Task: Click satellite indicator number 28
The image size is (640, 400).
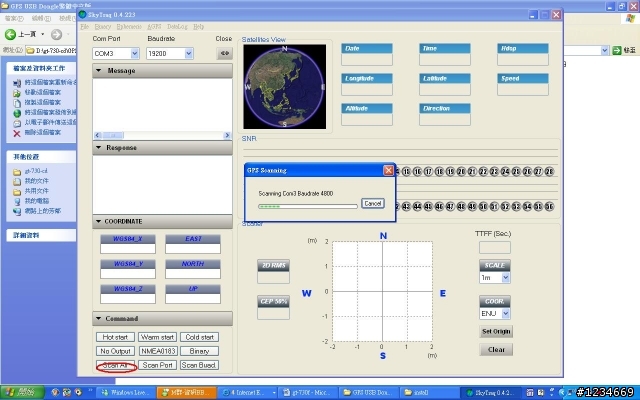Action: tap(549, 172)
